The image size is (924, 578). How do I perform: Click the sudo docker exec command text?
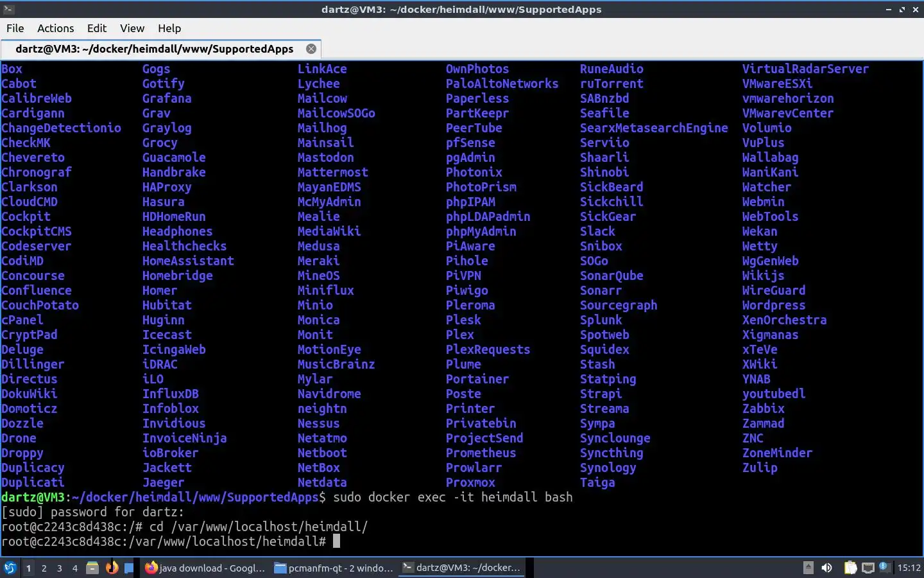point(453,497)
